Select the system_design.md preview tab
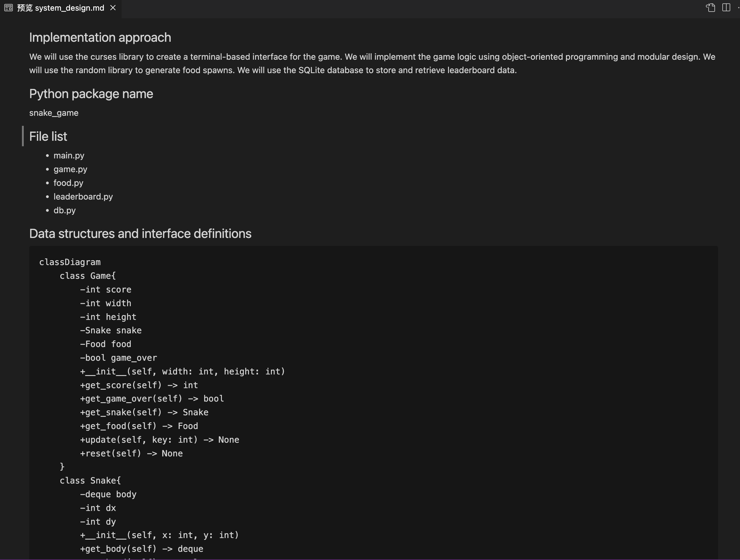This screenshot has height=560, width=740. point(61,8)
